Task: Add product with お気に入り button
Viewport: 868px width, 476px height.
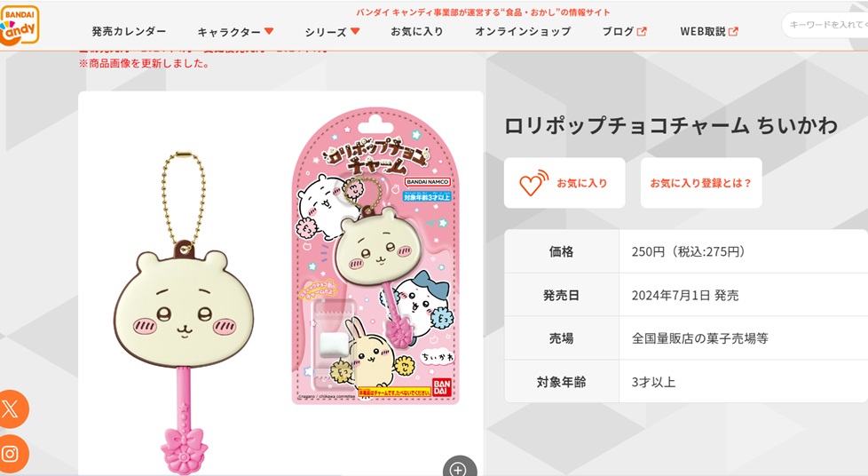Action: 564,183
